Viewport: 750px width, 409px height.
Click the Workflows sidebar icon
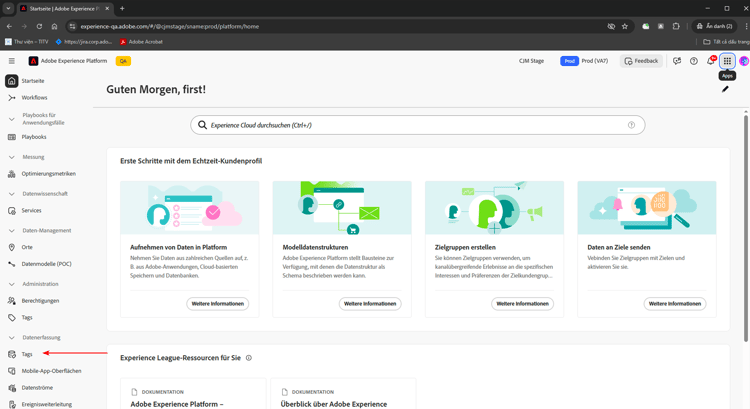[x=11, y=98]
